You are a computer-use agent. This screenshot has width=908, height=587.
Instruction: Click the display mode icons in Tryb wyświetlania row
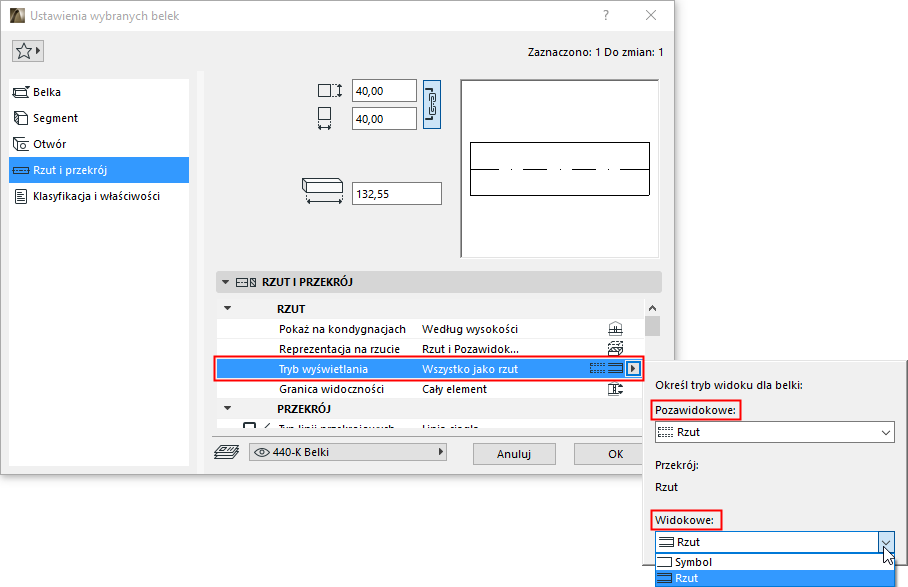[x=606, y=369]
